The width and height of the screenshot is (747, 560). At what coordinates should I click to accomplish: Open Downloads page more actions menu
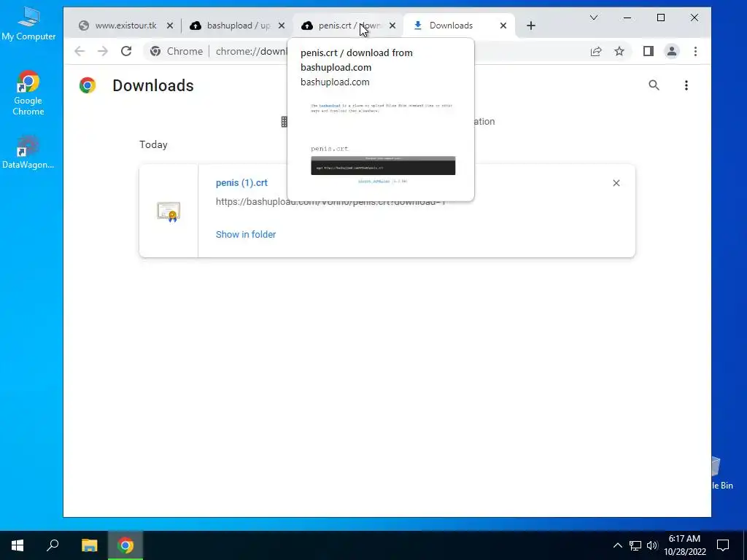686,85
